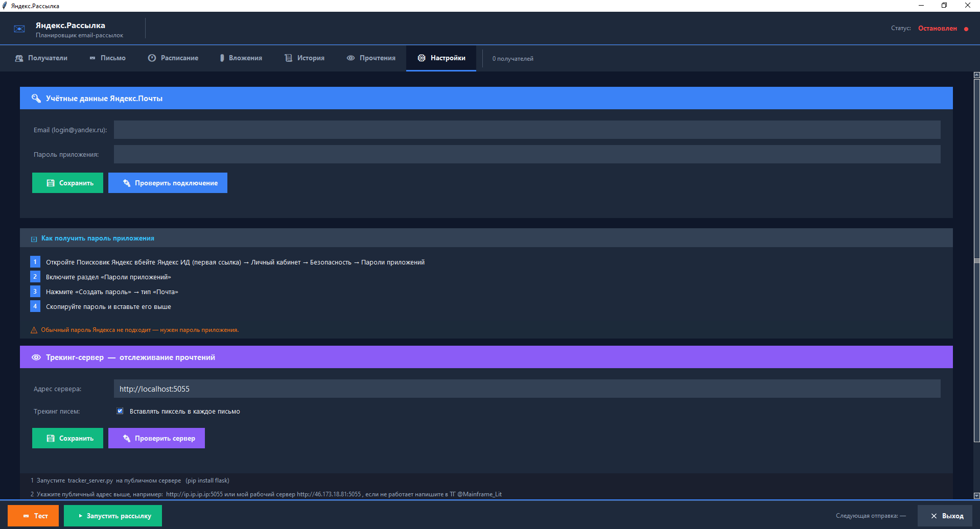Click the red status indicator dot

pyautogui.click(x=966, y=29)
